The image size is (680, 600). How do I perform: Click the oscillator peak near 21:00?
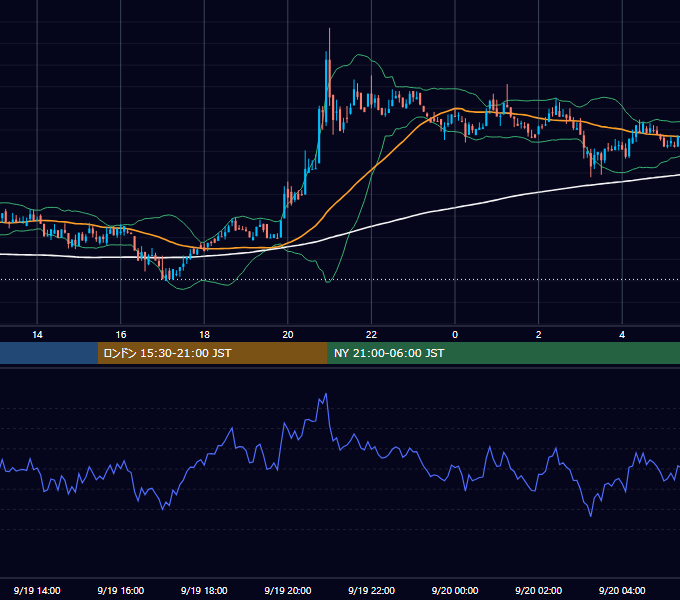click(326, 394)
